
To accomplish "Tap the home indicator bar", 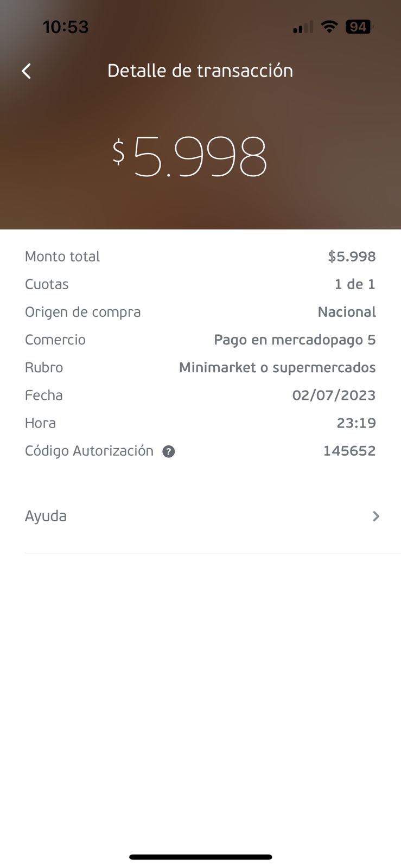I will click(x=200, y=857).
